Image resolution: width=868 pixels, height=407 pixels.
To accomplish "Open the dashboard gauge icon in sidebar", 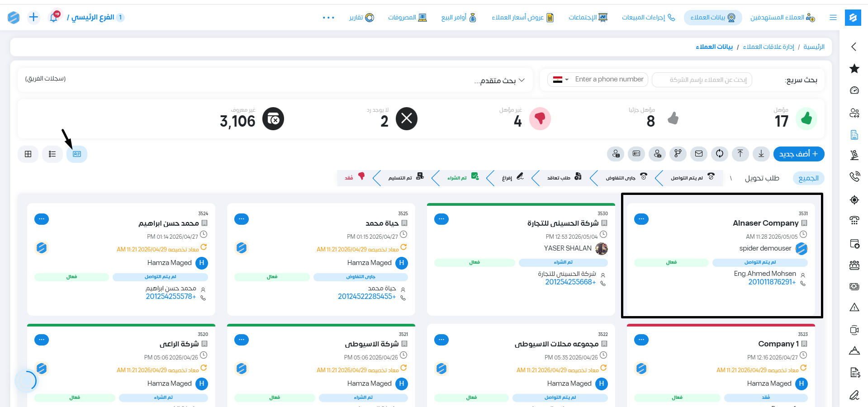I will [x=854, y=90].
